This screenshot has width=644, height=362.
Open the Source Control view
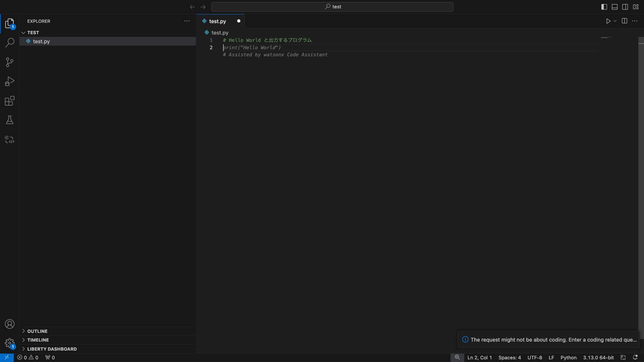pyautogui.click(x=10, y=62)
